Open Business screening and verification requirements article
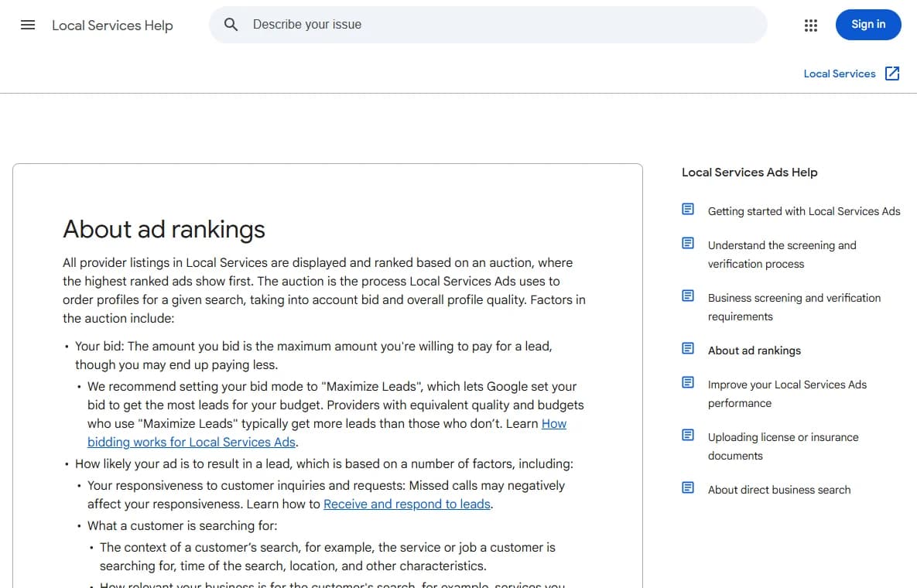Image resolution: width=917 pixels, height=588 pixels. tap(794, 307)
